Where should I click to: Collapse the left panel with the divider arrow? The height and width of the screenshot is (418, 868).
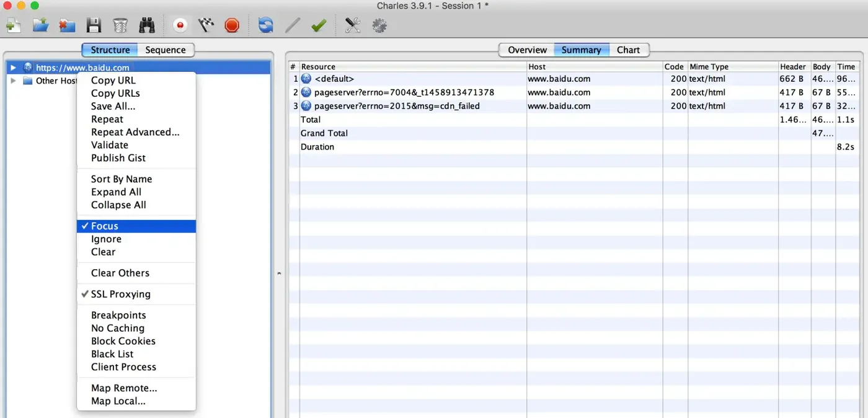(x=278, y=273)
